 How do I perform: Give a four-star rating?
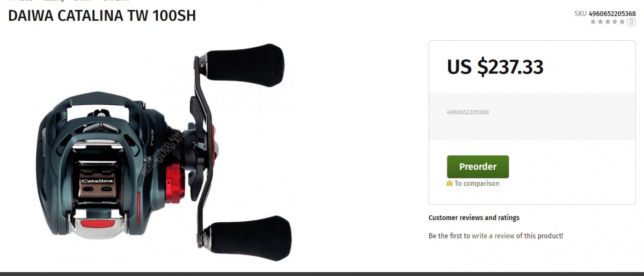614,22
